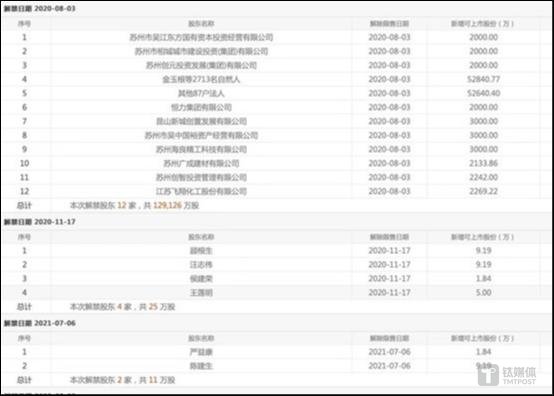
Task: Click the value 5.00 in the 2020-11-17 table
Action: 483,292
